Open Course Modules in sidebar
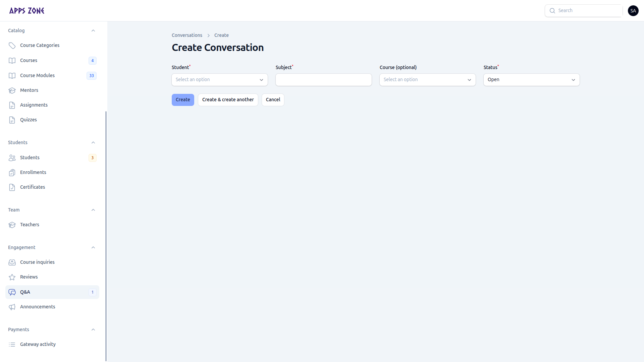The height and width of the screenshot is (362, 644). (x=52, y=76)
